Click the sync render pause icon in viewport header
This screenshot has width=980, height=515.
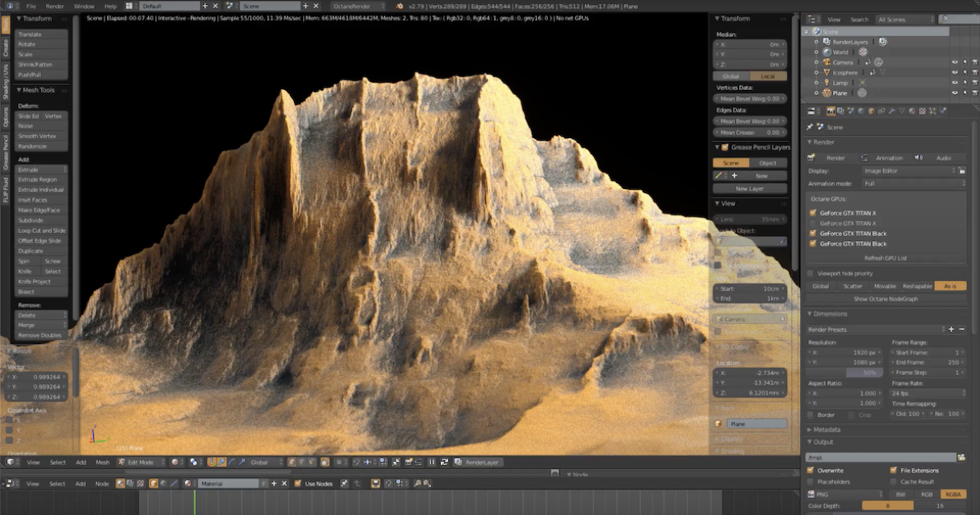coord(431,462)
